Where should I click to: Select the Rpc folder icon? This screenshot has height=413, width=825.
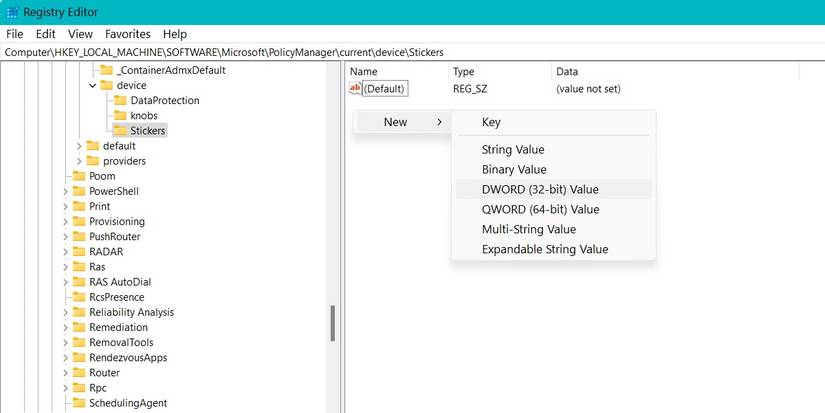click(79, 388)
